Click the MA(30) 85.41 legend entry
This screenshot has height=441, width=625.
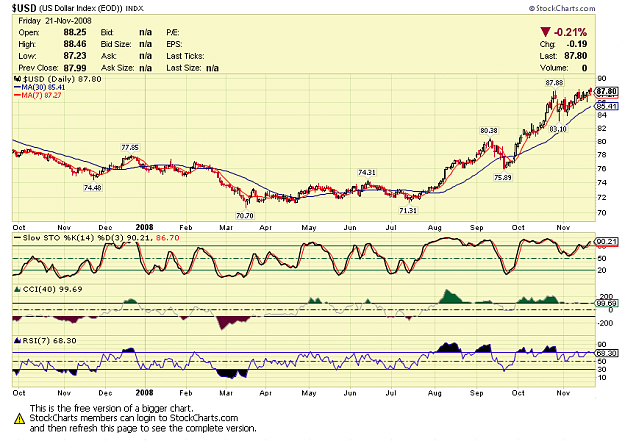[x=39, y=87]
